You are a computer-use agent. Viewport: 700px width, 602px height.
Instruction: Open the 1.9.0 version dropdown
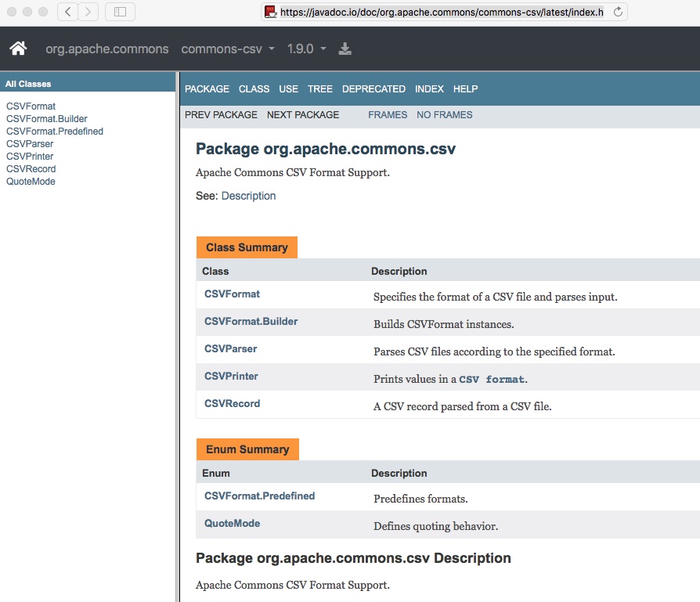coord(307,49)
